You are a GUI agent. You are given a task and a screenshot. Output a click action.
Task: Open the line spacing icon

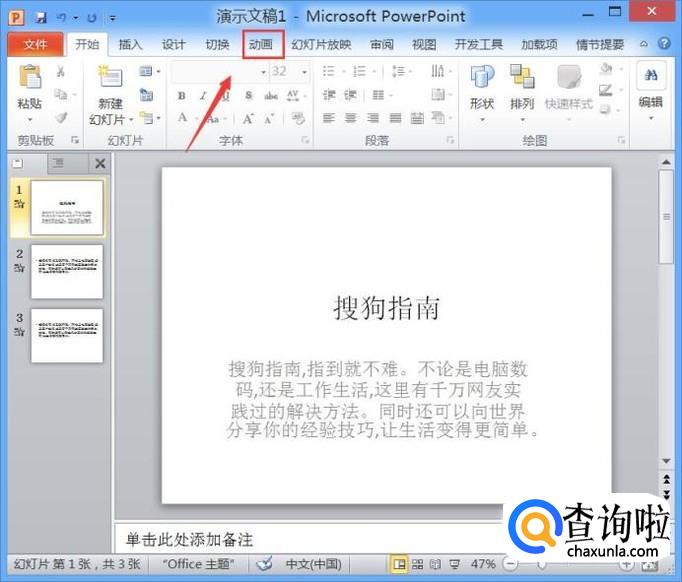coord(398,71)
